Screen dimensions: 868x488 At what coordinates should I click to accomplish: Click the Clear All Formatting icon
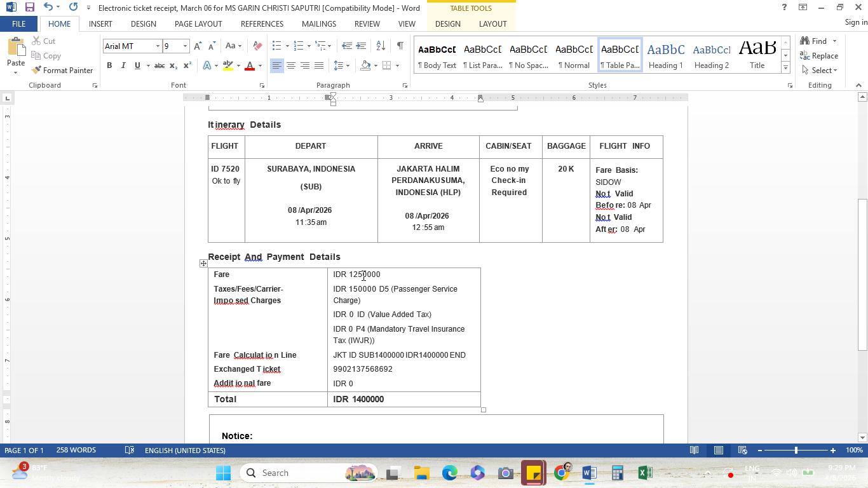pyautogui.click(x=257, y=46)
